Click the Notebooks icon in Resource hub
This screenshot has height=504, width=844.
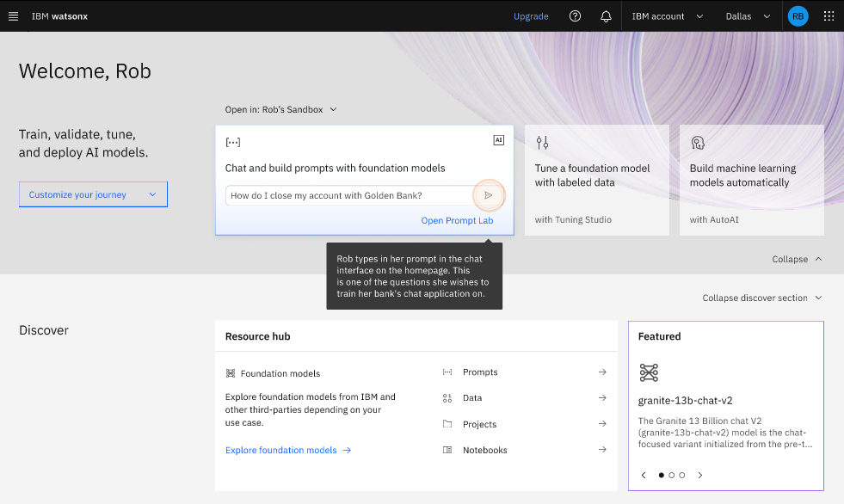pyautogui.click(x=447, y=450)
